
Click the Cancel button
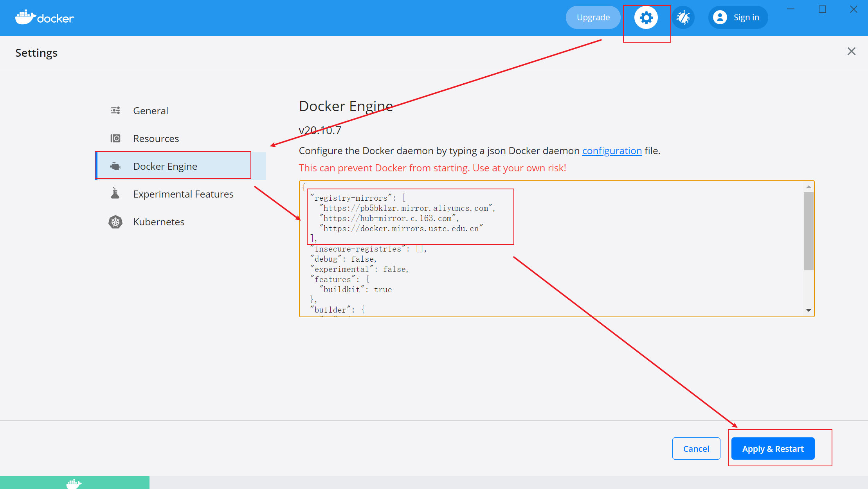(696, 449)
